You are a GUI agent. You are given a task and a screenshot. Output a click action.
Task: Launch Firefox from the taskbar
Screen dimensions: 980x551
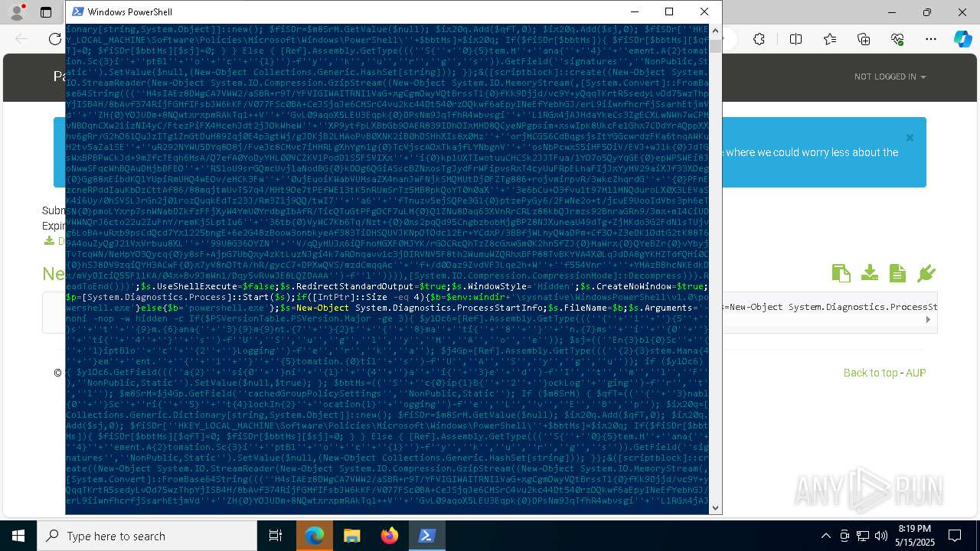coord(390,536)
